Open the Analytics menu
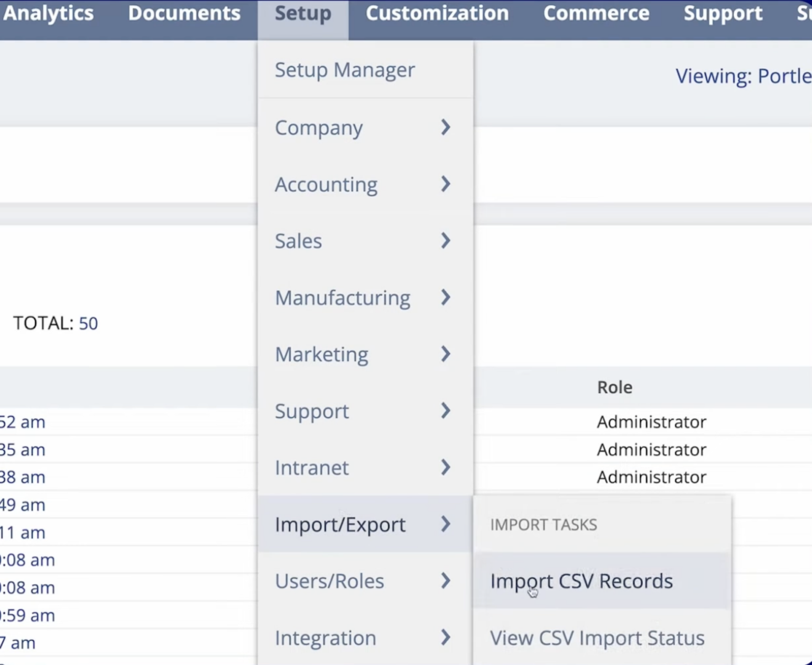Image resolution: width=812 pixels, height=665 pixels. (48, 14)
